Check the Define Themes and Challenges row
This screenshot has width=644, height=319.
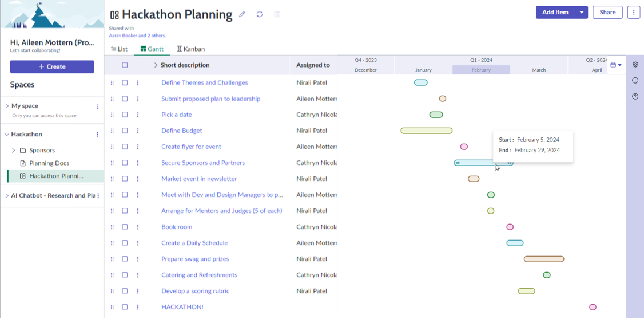coord(125,82)
